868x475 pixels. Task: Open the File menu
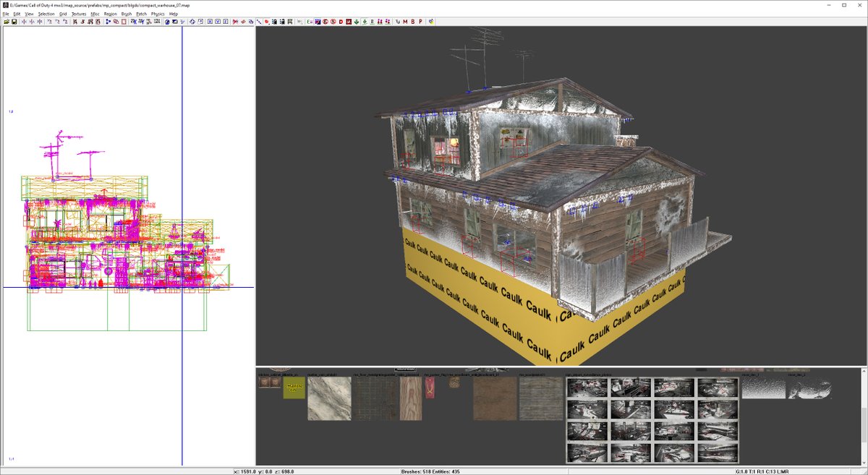(x=6, y=14)
